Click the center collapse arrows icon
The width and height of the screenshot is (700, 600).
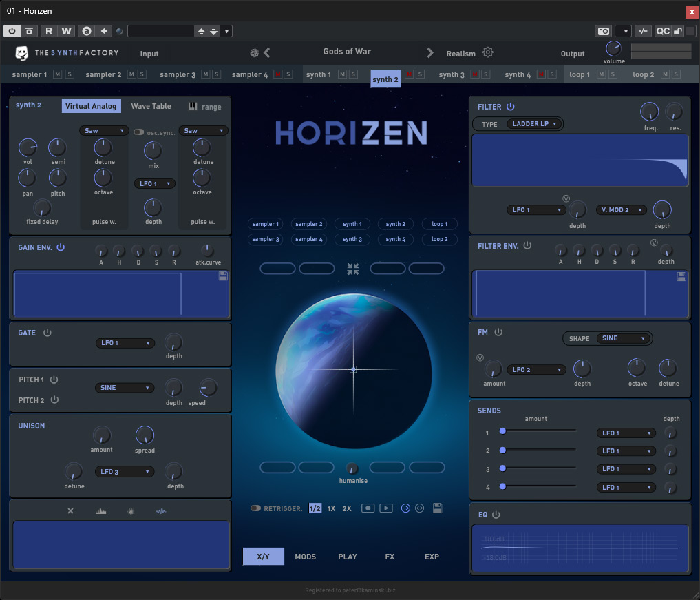click(352, 269)
